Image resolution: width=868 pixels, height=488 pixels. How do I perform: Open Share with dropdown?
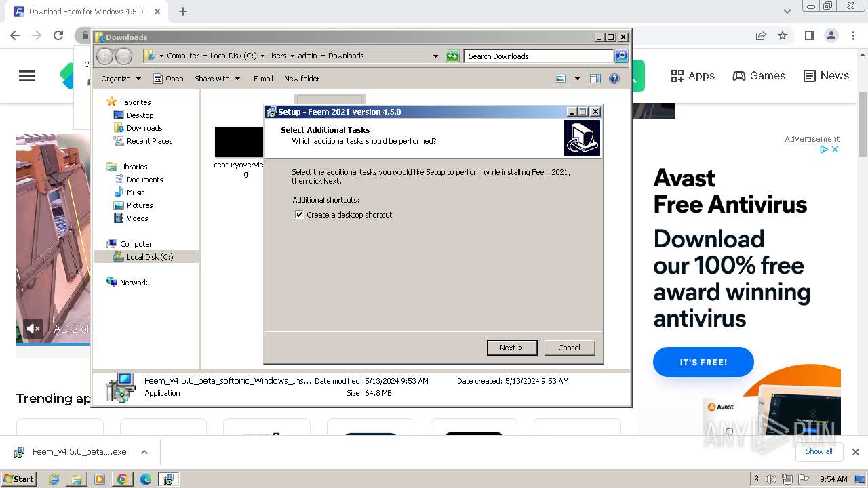pos(217,79)
